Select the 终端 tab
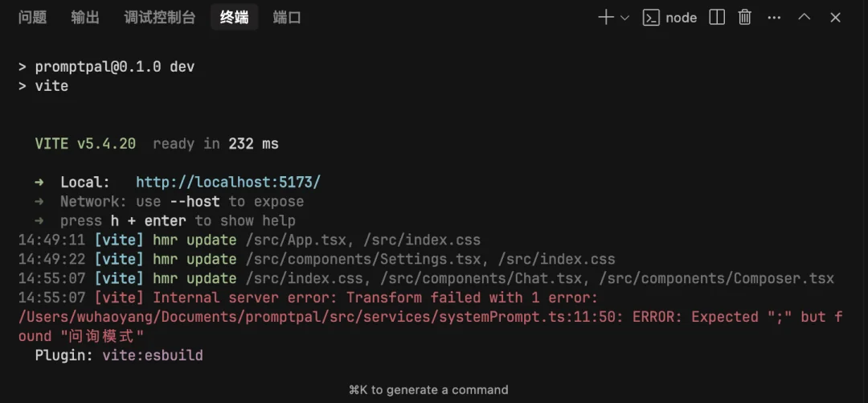 pos(234,18)
